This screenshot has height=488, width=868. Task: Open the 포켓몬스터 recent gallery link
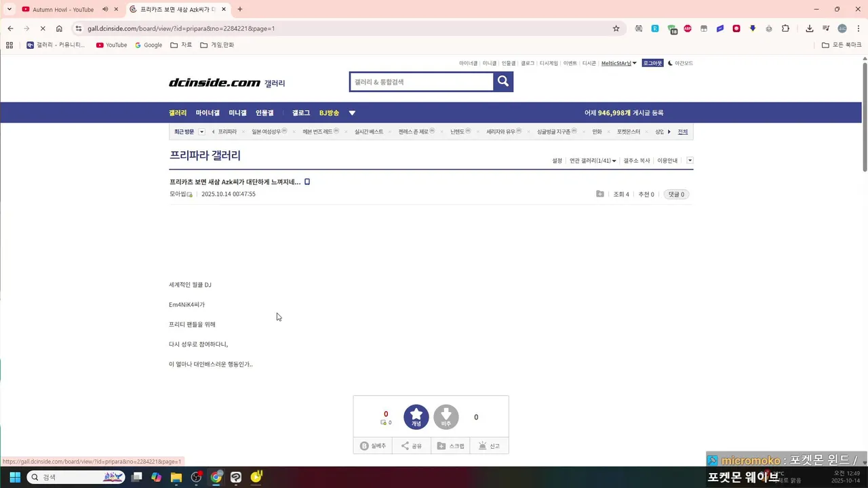click(x=629, y=131)
